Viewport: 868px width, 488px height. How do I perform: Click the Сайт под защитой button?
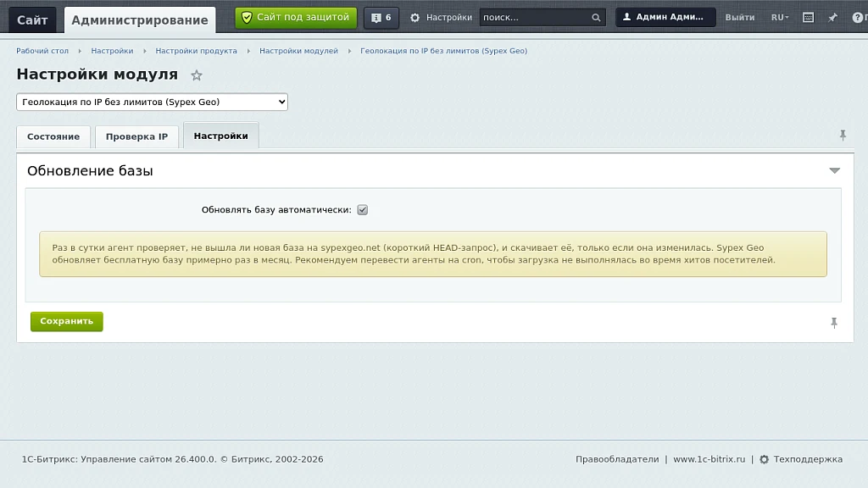point(296,18)
